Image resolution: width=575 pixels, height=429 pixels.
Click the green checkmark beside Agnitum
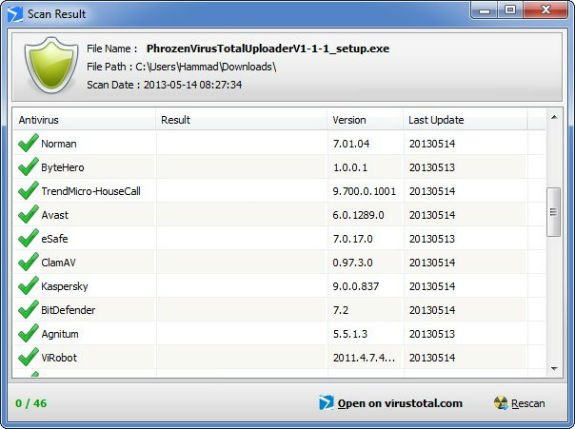[x=28, y=334]
